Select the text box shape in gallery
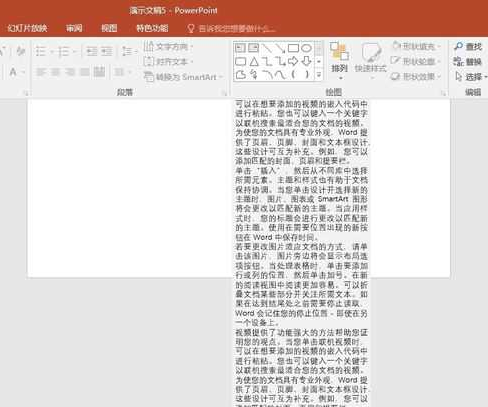 click(240, 48)
